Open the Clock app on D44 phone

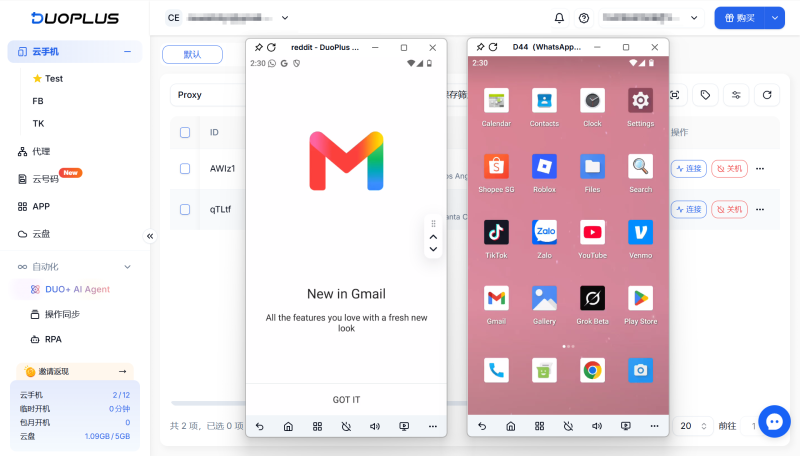[x=592, y=101]
